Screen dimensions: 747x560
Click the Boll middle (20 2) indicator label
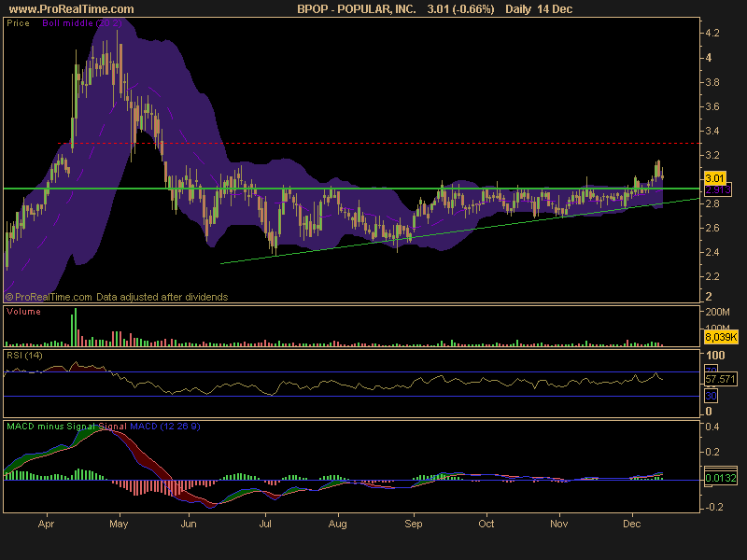coord(82,23)
